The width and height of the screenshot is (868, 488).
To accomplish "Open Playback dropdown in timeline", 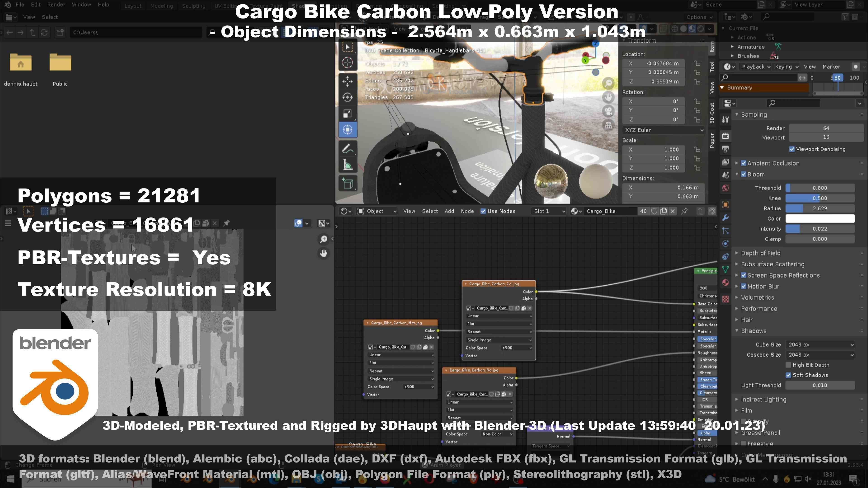I will click(x=756, y=67).
